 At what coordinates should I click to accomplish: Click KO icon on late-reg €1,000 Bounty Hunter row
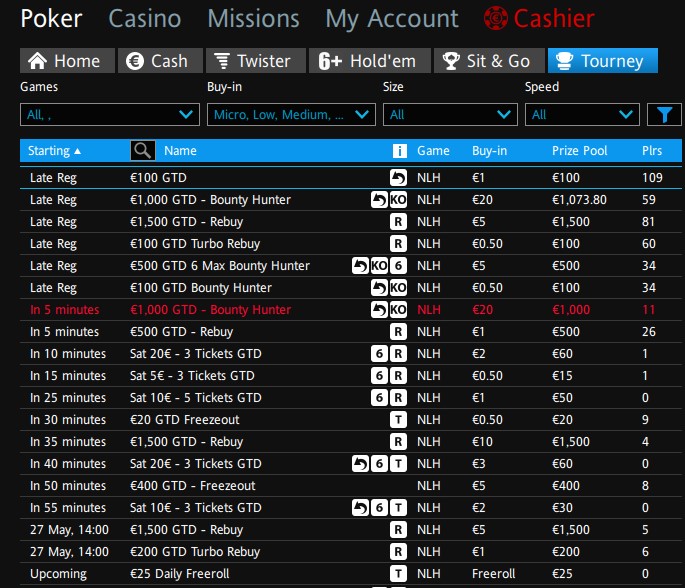coord(398,200)
